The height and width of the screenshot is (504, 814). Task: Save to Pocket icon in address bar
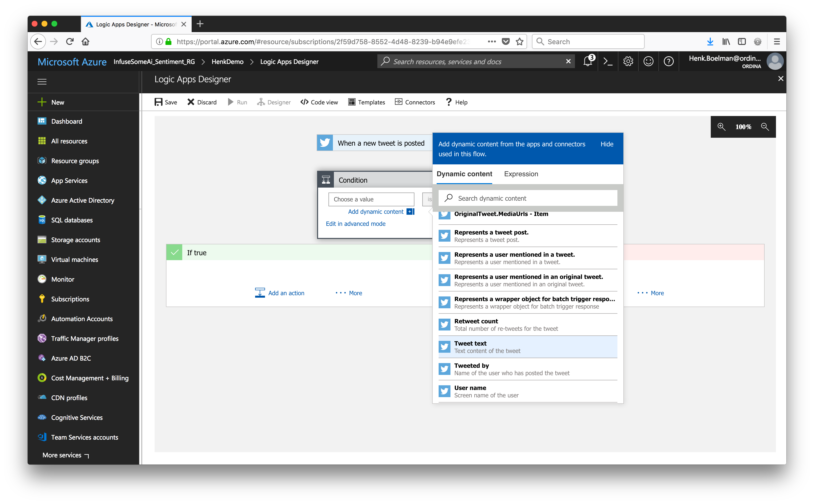coord(506,42)
